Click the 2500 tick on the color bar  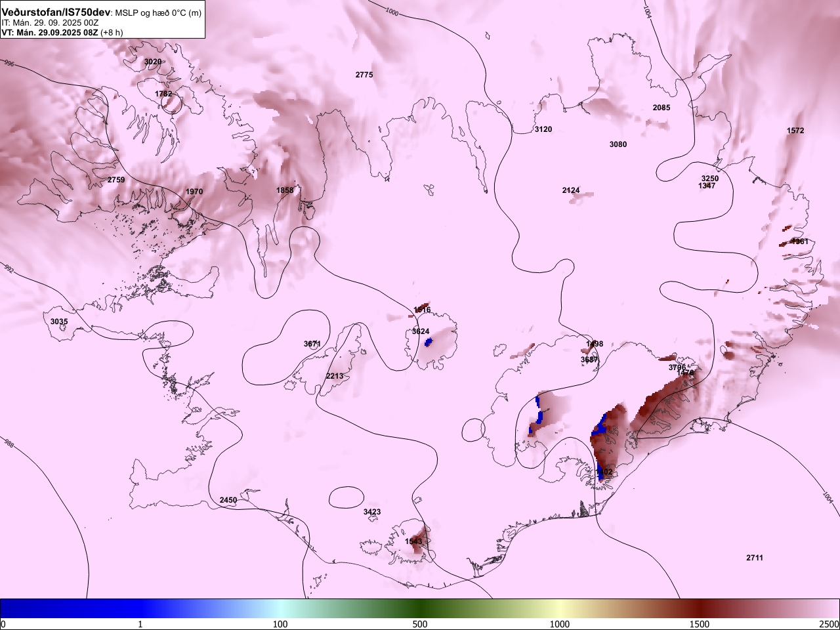pyautogui.click(x=829, y=624)
